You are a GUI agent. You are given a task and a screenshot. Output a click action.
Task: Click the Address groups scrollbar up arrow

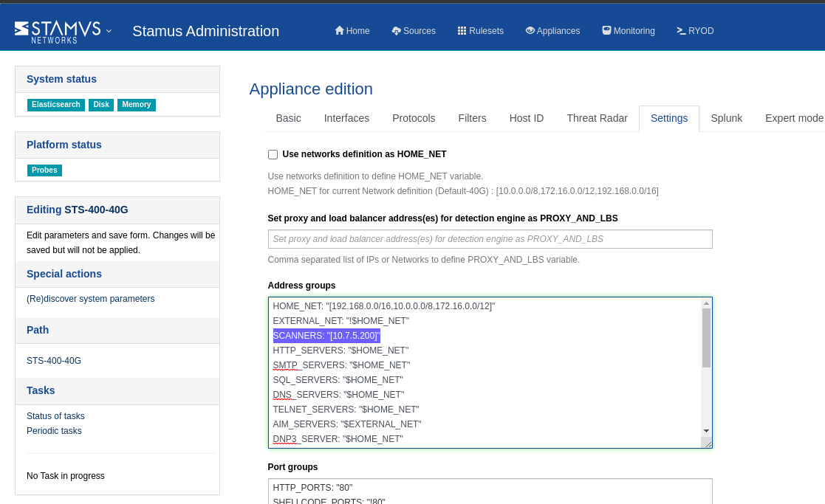coord(706,303)
